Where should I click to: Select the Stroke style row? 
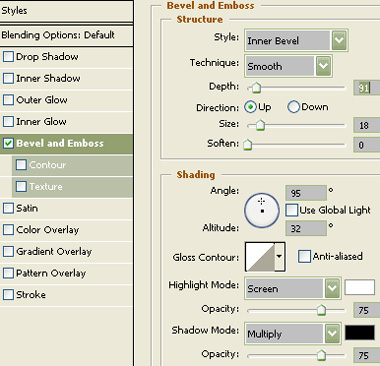(67, 295)
